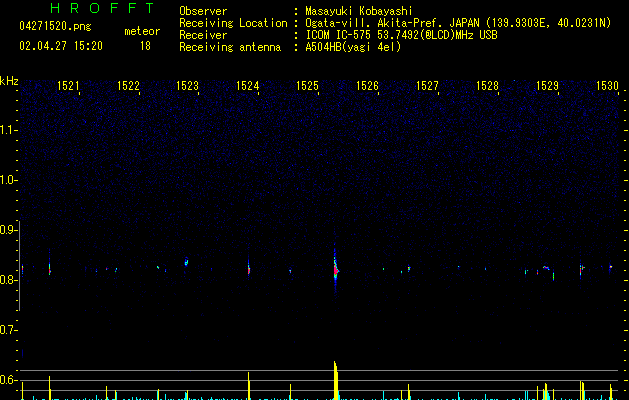Click the Receiver label
This screenshot has height=400, width=629.
click(203, 35)
